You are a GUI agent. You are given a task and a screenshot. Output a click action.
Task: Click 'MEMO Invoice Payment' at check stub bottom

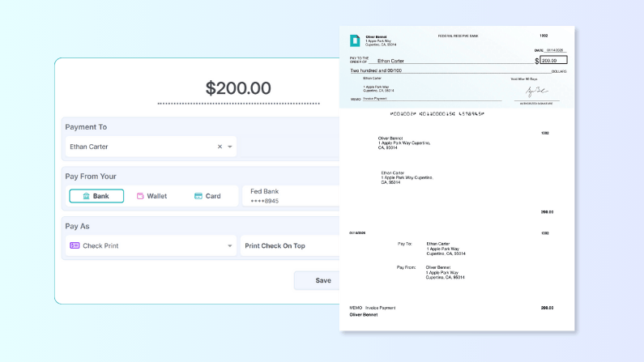[372, 308]
